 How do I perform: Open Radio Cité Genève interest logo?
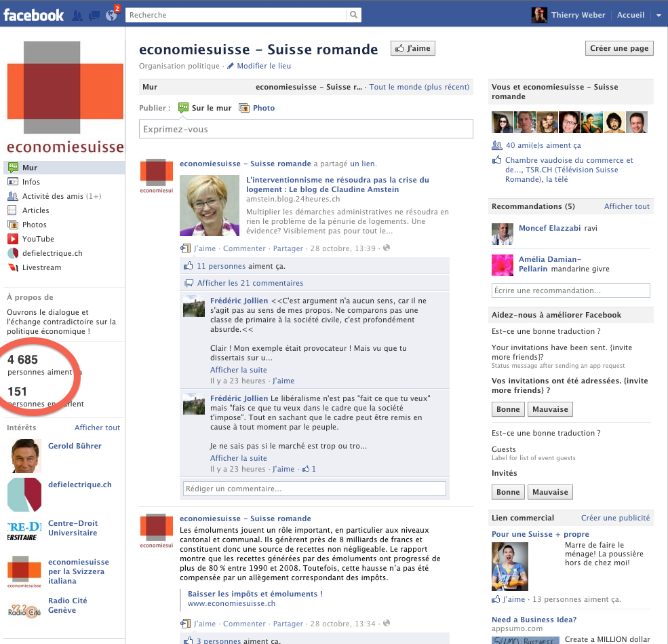pos(24,610)
